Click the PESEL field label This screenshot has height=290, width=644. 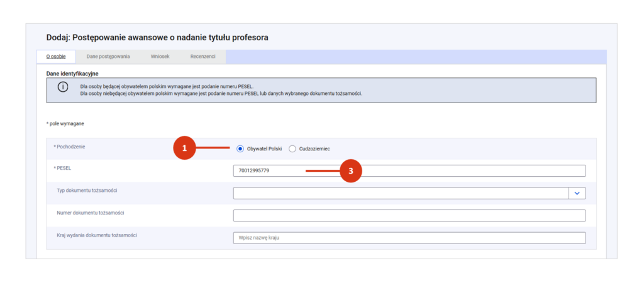click(64, 169)
